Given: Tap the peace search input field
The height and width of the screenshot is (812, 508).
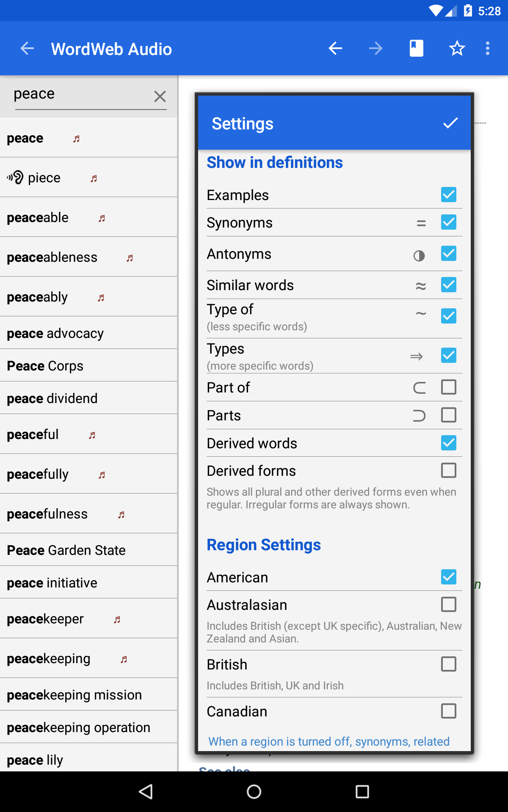Looking at the screenshot, I should pos(80,95).
